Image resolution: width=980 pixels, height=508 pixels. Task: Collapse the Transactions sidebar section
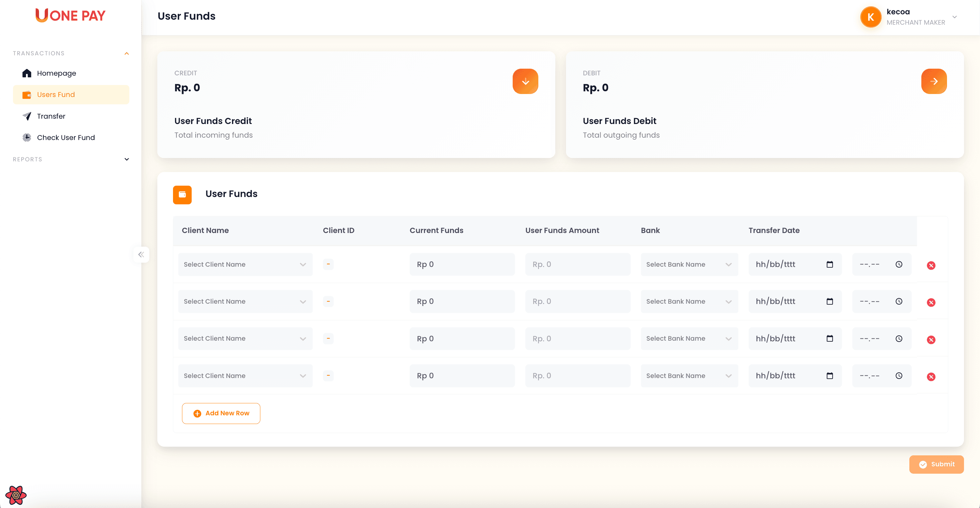point(127,53)
